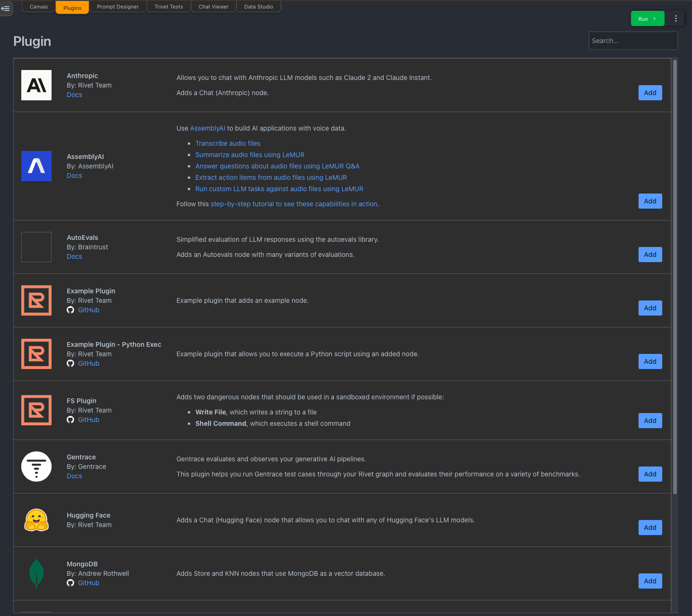Click the Gentrace funnel logo
This screenshot has height=616, width=692.
(36, 466)
